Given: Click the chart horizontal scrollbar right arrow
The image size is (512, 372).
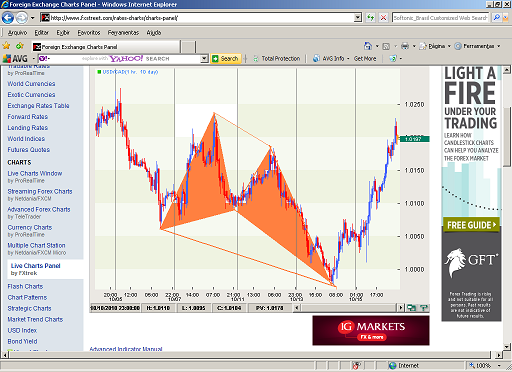Looking at the screenshot, I should [x=401, y=308].
